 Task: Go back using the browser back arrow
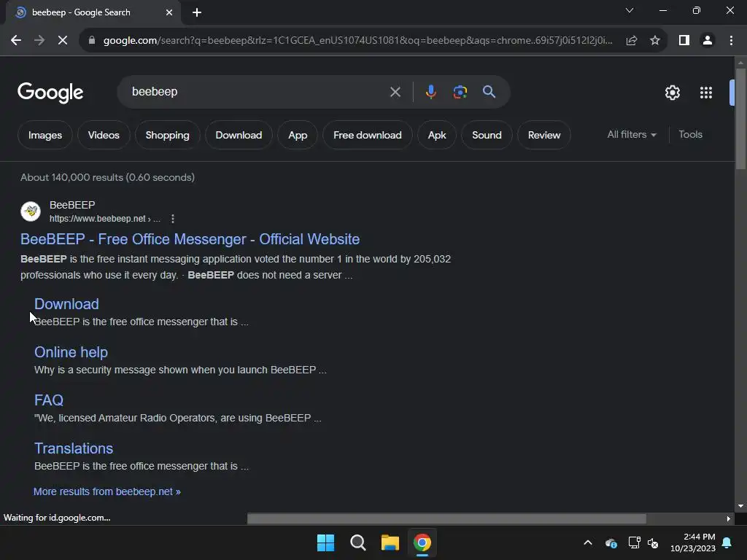click(x=16, y=41)
